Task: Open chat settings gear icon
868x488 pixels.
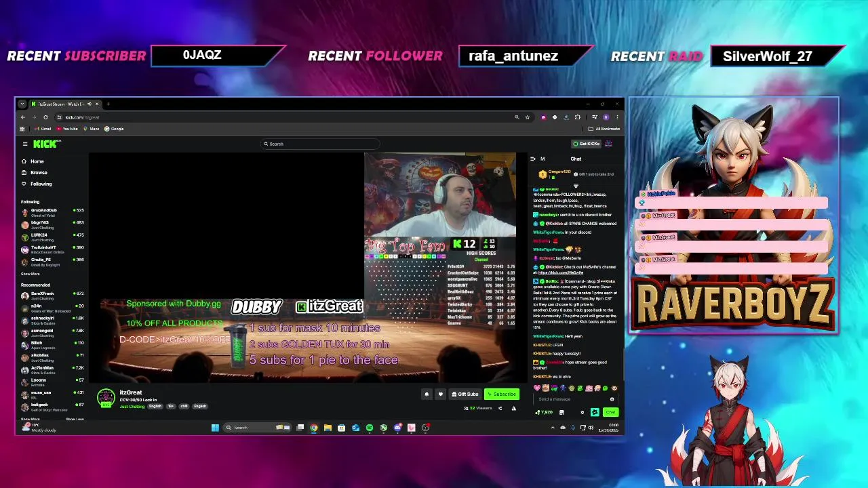Action: coord(581,412)
